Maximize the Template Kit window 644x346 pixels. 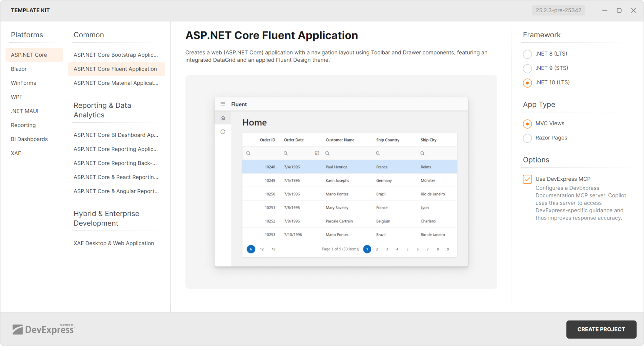coord(619,11)
